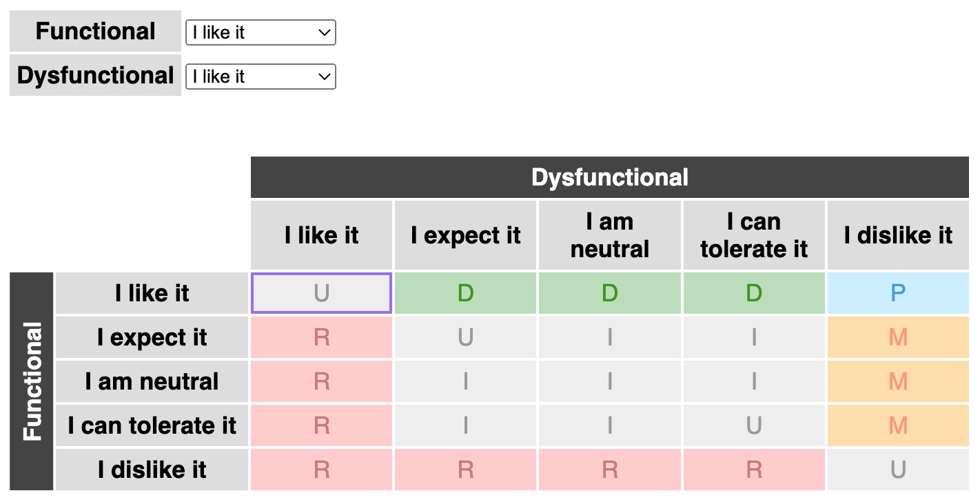Screen dimensions: 980x502
Task: Click the highlighted U cell in the top-left of the grid
Action: (x=322, y=293)
